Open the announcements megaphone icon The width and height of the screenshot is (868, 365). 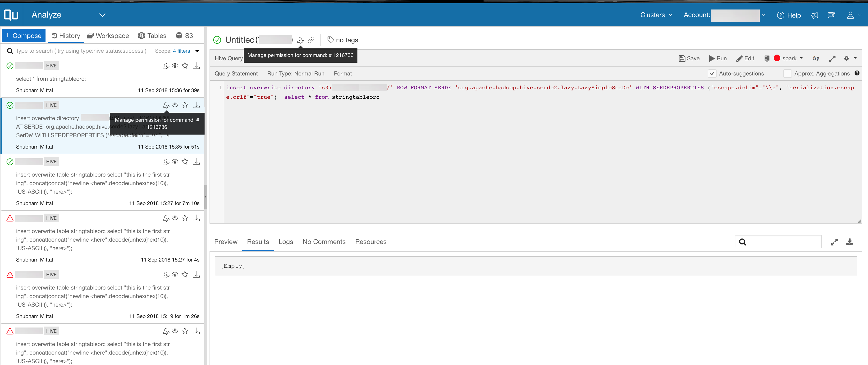click(x=814, y=15)
